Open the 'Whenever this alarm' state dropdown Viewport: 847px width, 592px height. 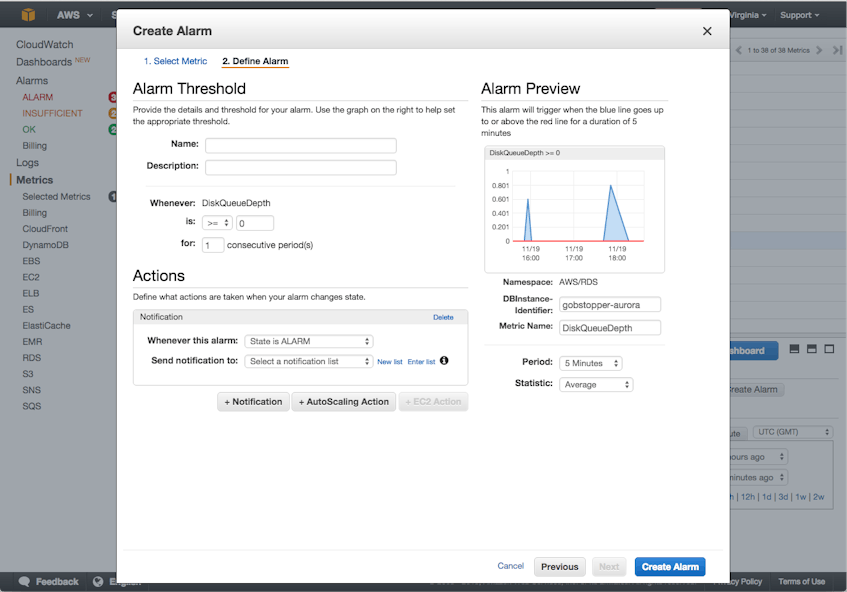tap(309, 341)
